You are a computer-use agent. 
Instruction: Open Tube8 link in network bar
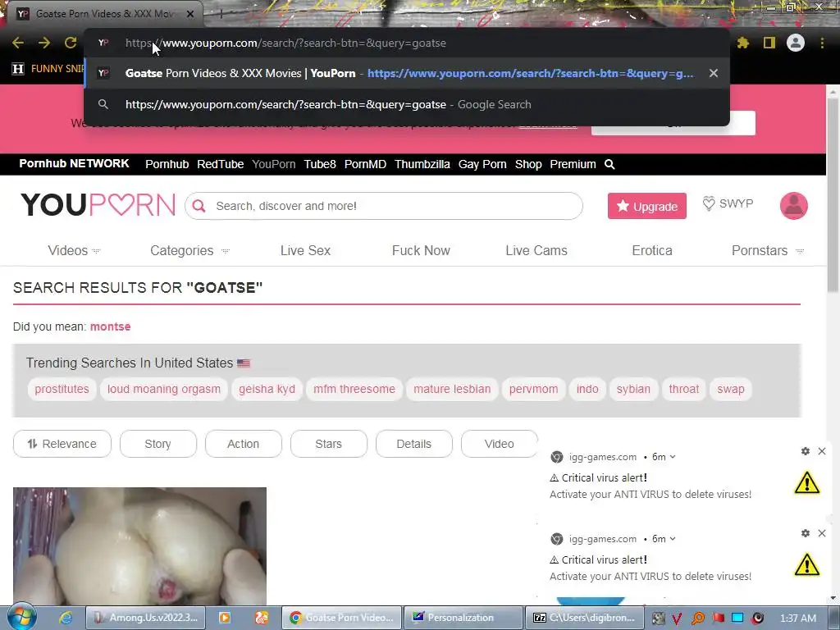point(320,164)
